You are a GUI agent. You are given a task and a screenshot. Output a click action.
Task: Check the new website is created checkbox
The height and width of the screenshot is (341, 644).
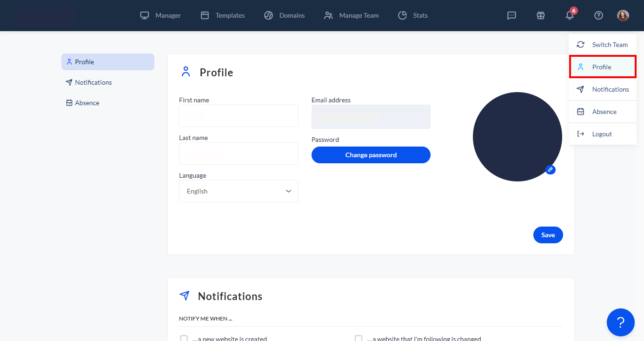184,338
